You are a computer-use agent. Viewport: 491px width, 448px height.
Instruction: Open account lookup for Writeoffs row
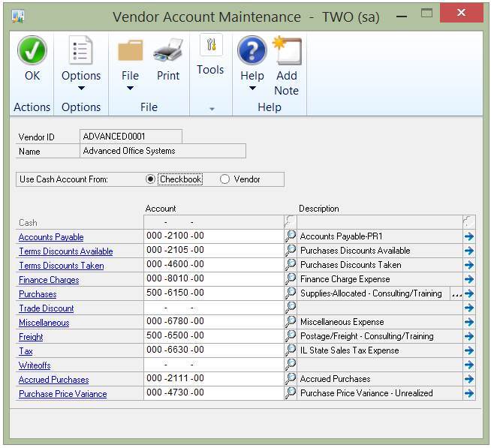pyautogui.click(x=291, y=365)
